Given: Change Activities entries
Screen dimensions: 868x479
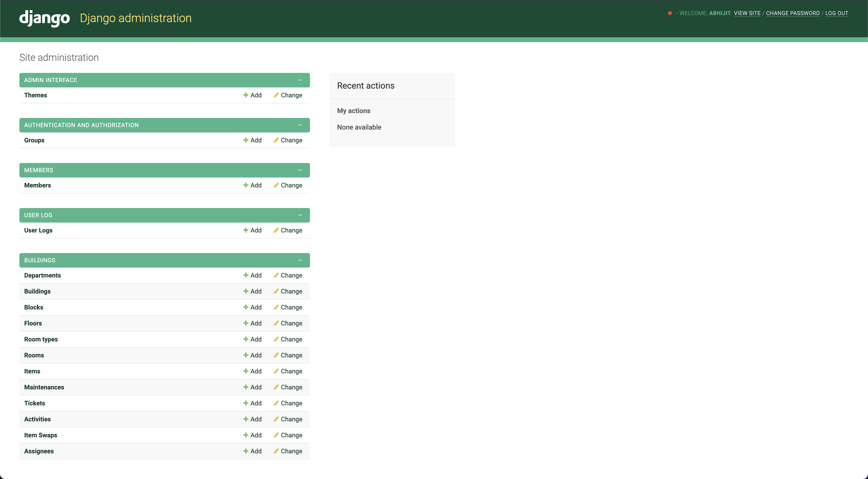Looking at the screenshot, I should tap(288, 419).
